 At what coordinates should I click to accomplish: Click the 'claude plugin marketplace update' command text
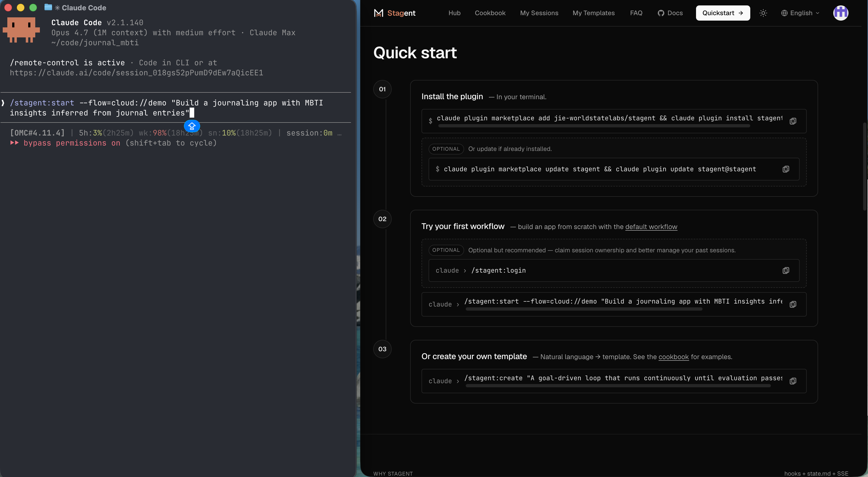[x=599, y=169]
